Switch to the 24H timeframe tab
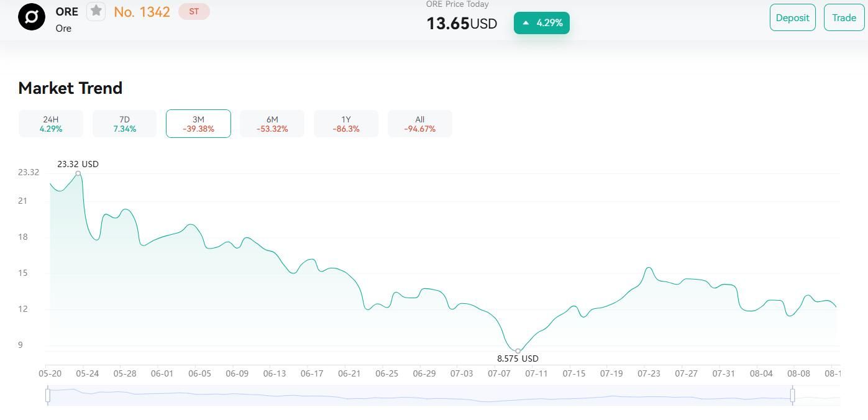The image size is (868, 420). click(51, 124)
